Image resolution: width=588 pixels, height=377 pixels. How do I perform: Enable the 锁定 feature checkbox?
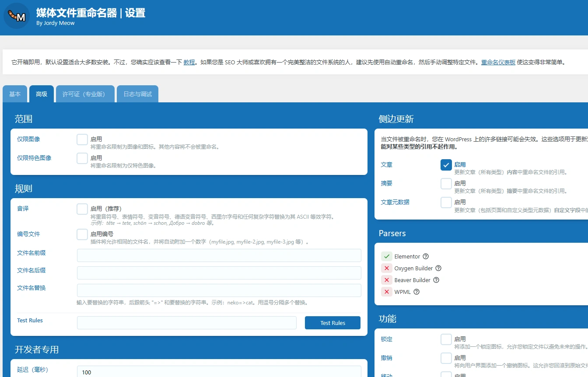446,339
